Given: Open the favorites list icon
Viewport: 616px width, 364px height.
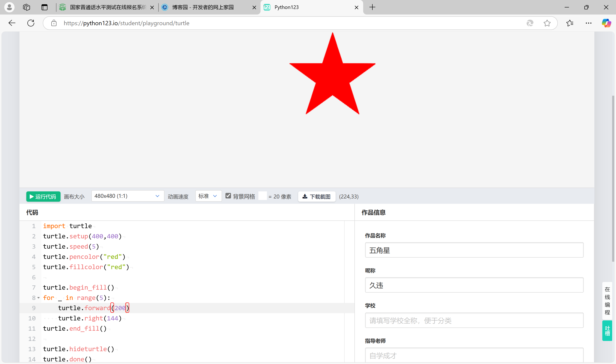Looking at the screenshot, I should [x=570, y=23].
